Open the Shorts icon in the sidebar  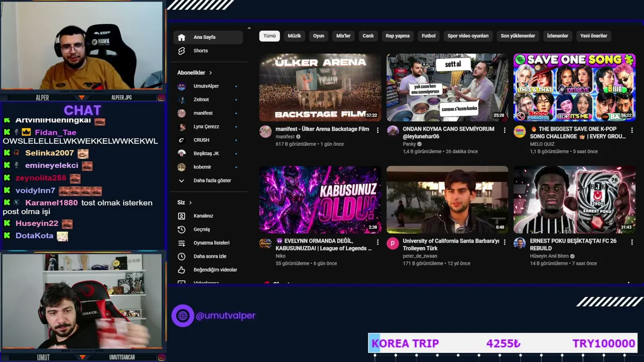coord(182,51)
